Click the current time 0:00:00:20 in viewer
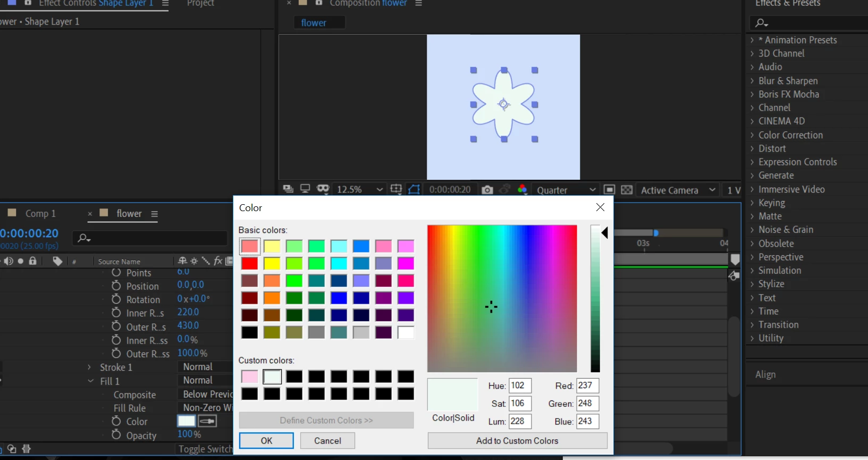Viewport: 868px width, 460px height. click(450, 190)
